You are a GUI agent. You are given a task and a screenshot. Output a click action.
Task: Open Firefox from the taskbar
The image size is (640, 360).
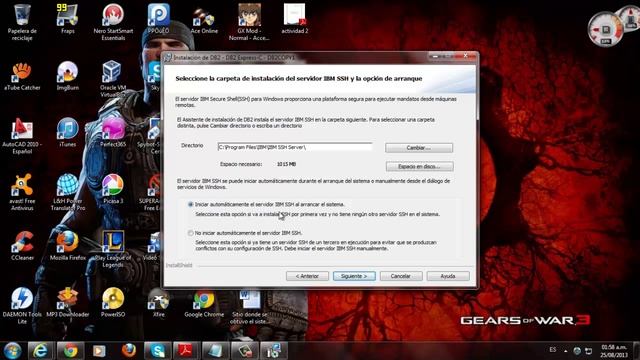[129, 351]
